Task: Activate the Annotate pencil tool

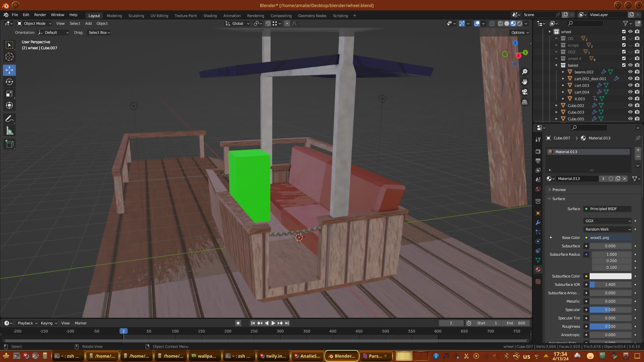Action: tap(9, 119)
